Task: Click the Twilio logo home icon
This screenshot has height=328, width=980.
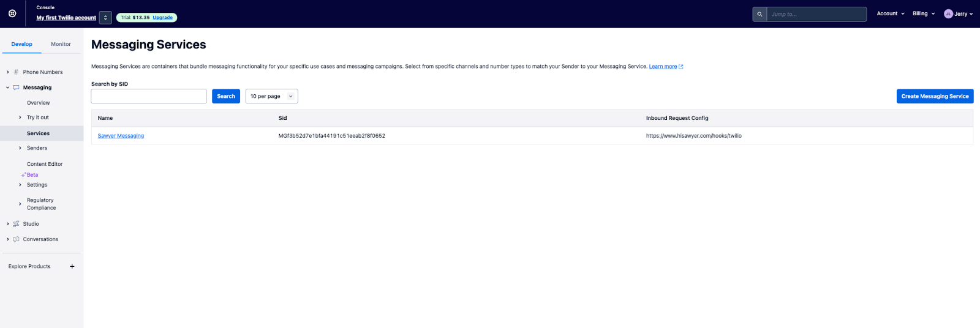Action: click(12, 13)
